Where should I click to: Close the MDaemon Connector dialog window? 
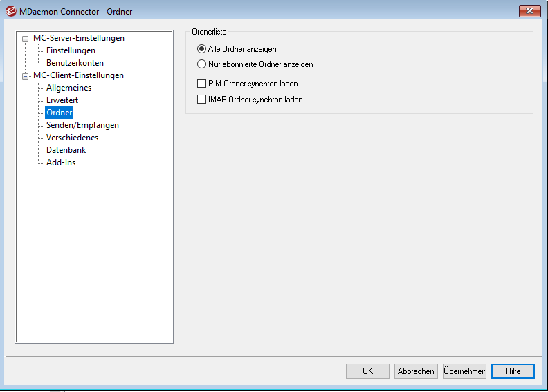[529, 11]
